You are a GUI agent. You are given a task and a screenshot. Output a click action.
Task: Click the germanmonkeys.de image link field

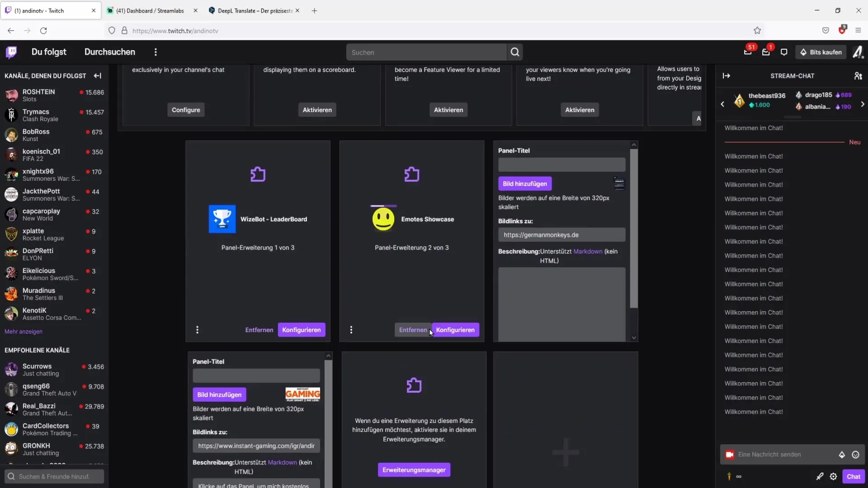pyautogui.click(x=562, y=235)
